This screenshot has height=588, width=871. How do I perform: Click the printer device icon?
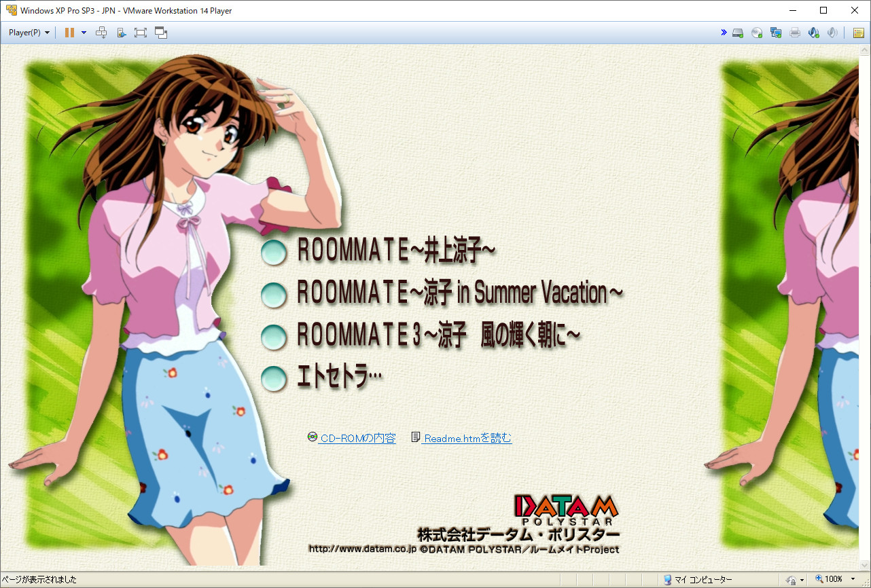(x=795, y=33)
